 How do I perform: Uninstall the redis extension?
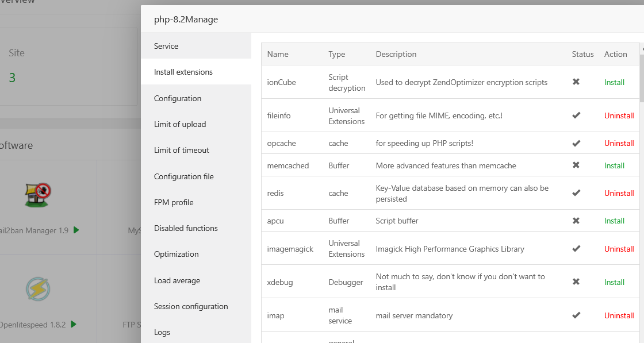(x=619, y=193)
